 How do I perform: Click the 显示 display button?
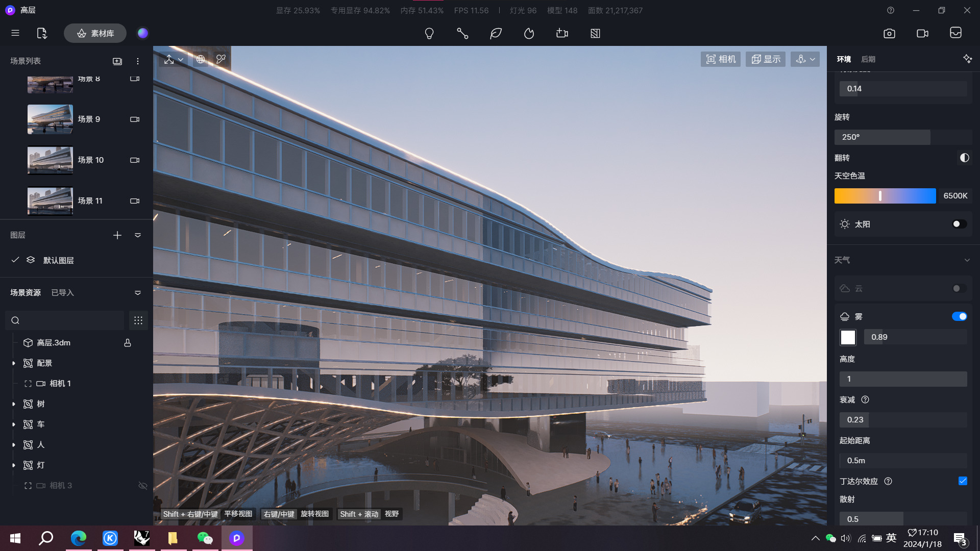pos(765,60)
